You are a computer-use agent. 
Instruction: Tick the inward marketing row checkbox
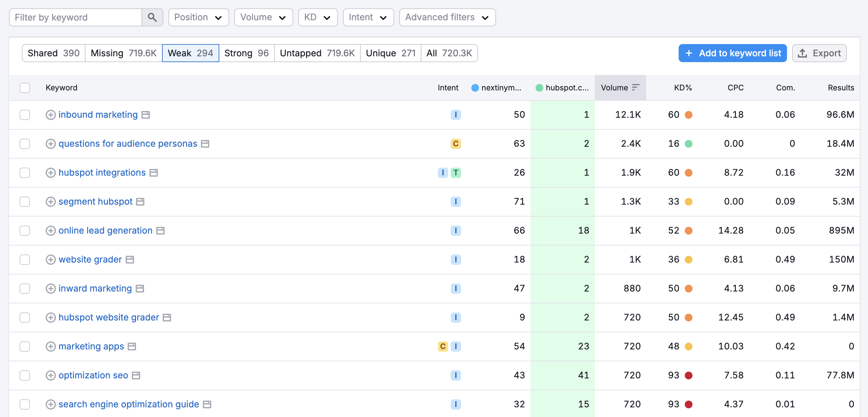pyautogui.click(x=25, y=289)
